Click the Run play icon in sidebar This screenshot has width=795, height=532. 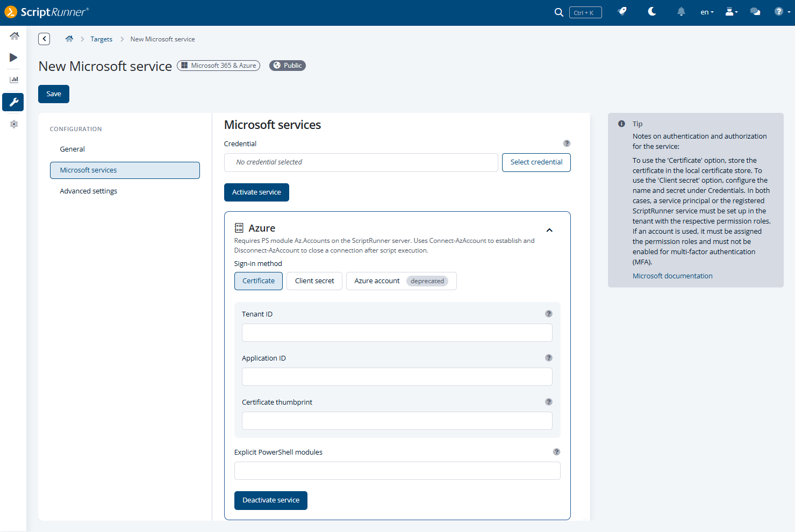(x=13, y=57)
